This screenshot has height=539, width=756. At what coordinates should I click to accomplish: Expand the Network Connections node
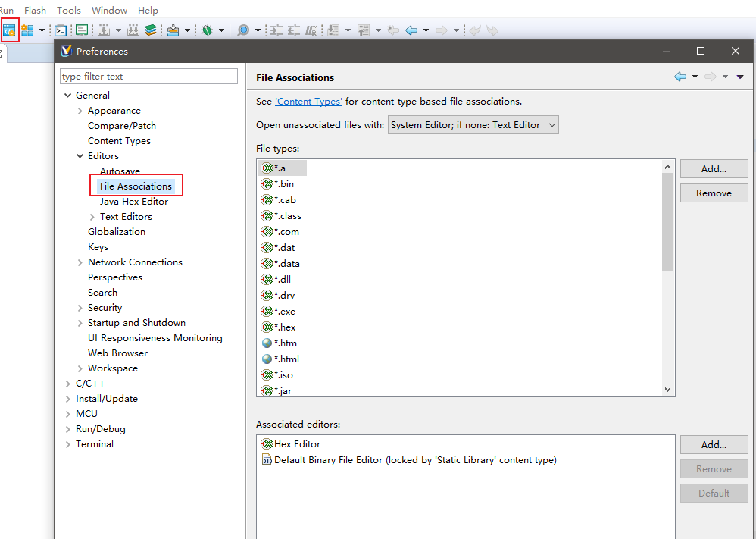(x=80, y=262)
